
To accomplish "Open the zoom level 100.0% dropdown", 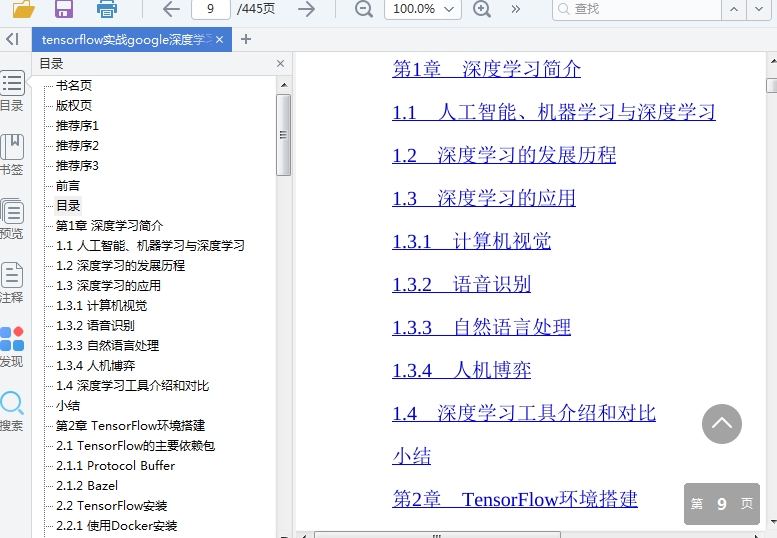I will pos(423,9).
